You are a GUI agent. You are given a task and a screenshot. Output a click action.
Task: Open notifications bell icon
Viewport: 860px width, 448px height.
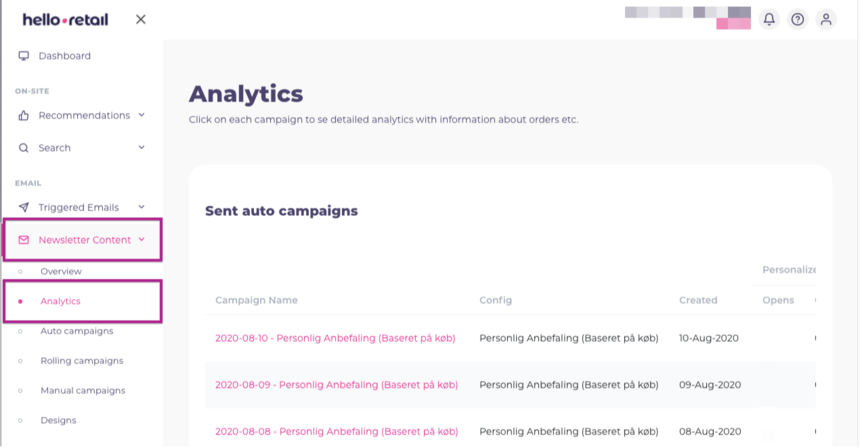tap(769, 19)
